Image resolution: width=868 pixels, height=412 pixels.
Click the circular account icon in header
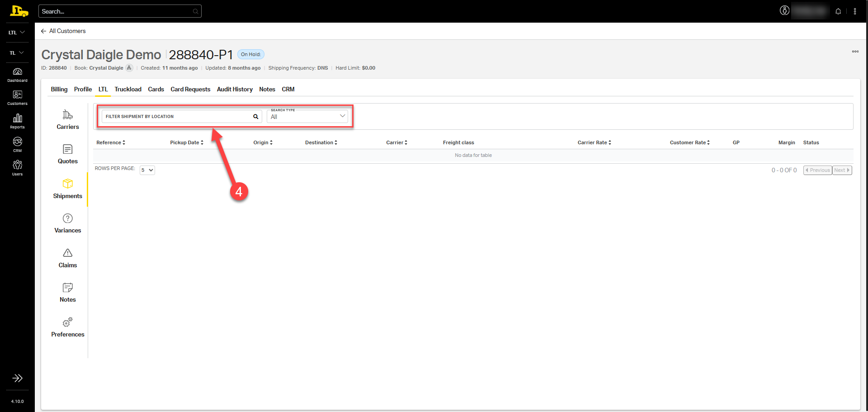click(x=784, y=11)
